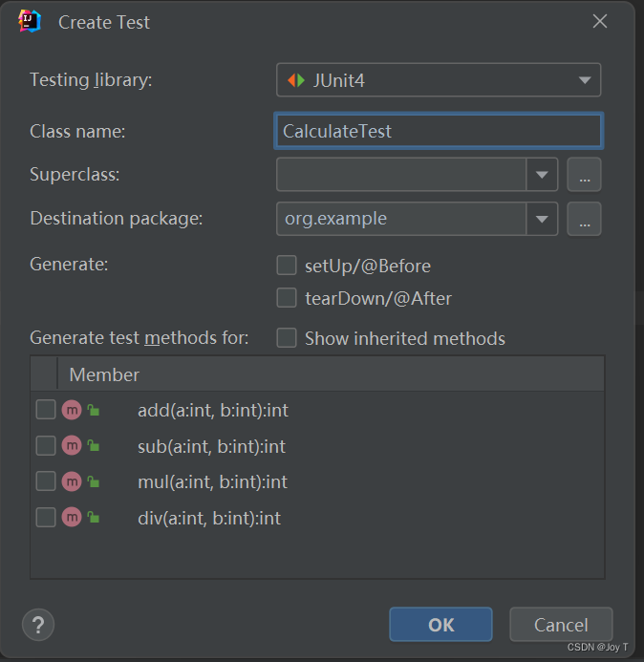Toggle Show inherited methods checkbox
Viewport: 644px width, 662px height.
287,338
